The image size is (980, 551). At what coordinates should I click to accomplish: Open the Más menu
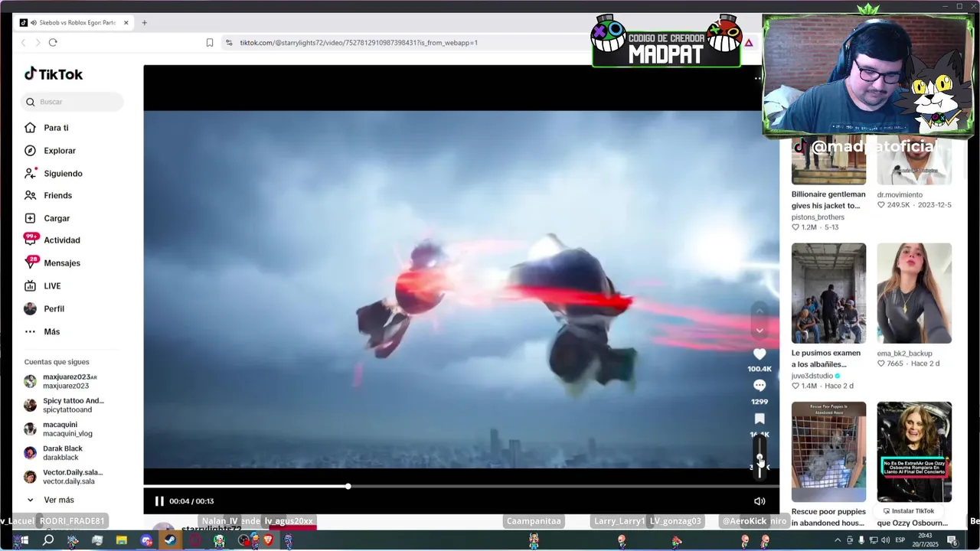point(51,332)
